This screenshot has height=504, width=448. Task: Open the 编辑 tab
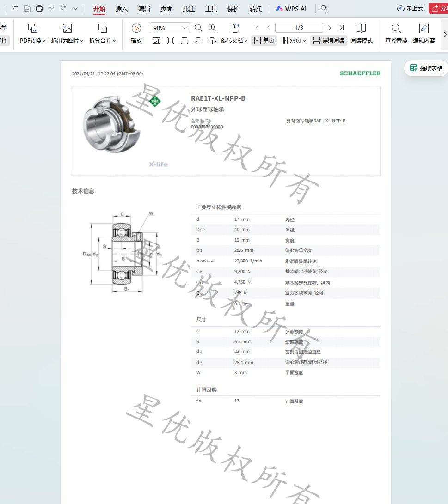pos(144,9)
